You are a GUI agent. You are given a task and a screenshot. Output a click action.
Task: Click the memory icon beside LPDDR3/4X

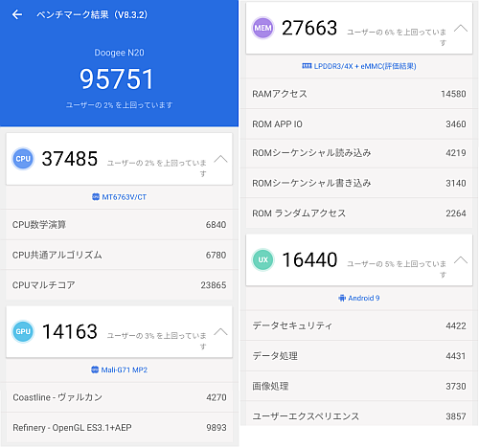click(307, 66)
